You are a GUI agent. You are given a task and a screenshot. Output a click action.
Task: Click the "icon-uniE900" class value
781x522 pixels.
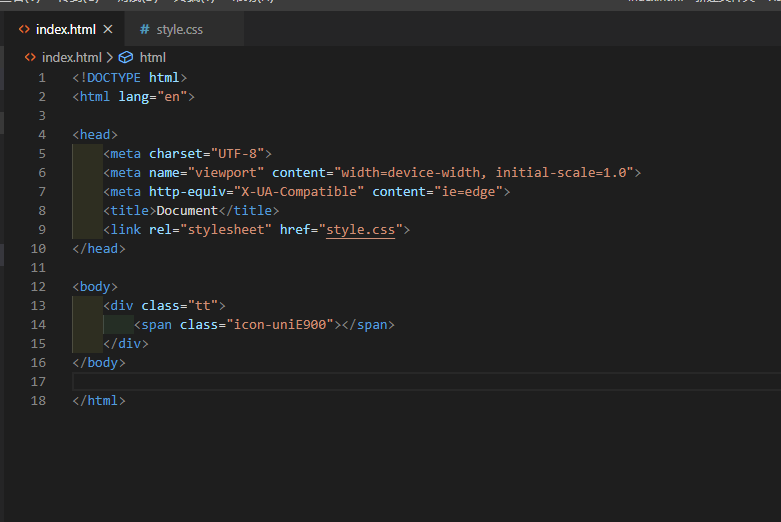280,325
